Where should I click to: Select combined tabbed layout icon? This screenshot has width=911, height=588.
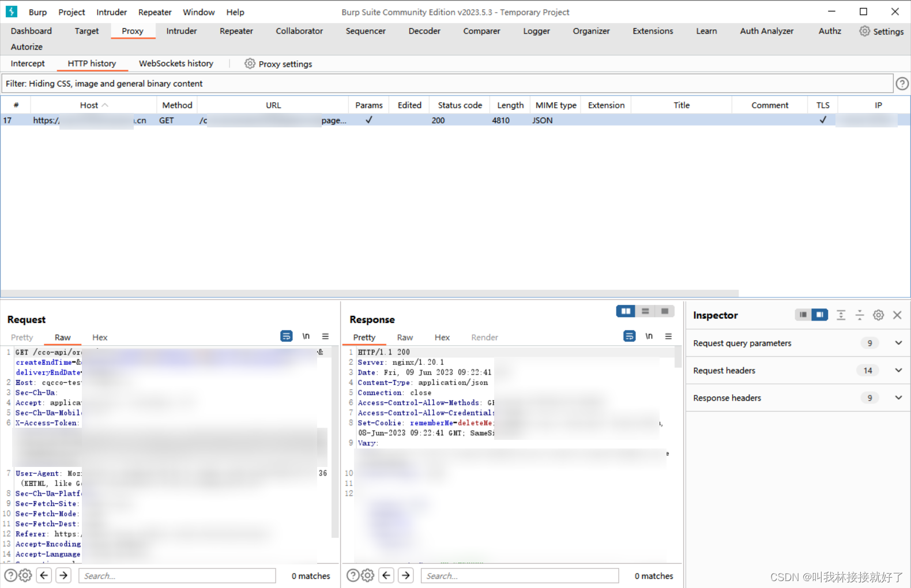(x=665, y=311)
